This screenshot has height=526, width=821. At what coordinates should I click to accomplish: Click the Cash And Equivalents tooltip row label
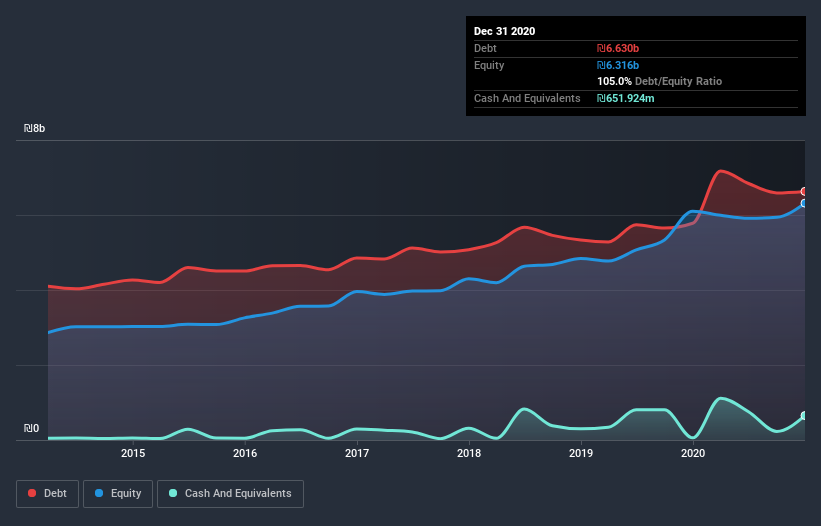(527, 98)
